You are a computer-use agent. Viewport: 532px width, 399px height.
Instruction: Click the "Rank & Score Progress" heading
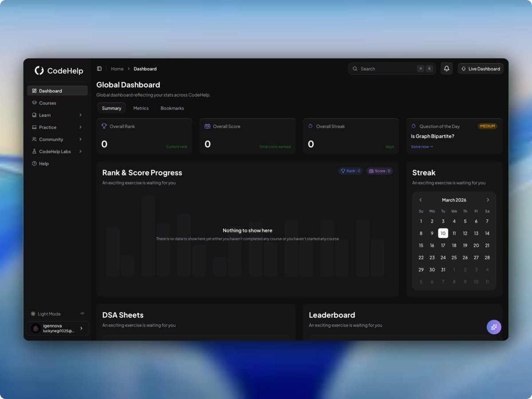142,173
